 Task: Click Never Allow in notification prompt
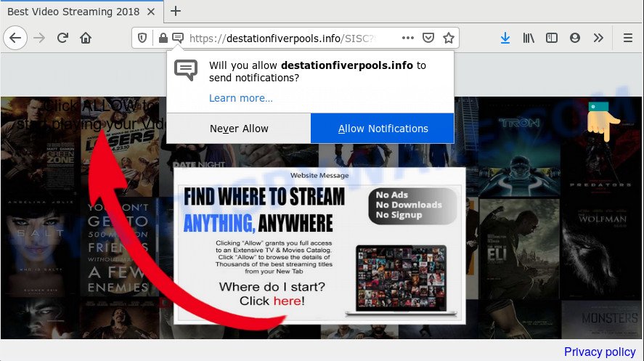point(239,129)
